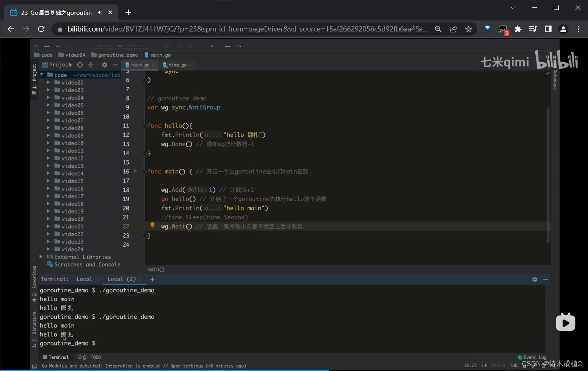
Task: Click the collapse-all icon in Project panel
Action: click(x=91, y=65)
